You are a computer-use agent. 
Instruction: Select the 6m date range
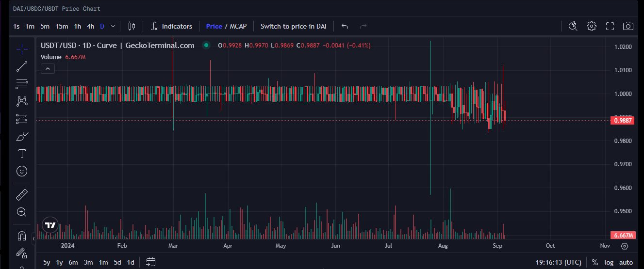click(73, 262)
